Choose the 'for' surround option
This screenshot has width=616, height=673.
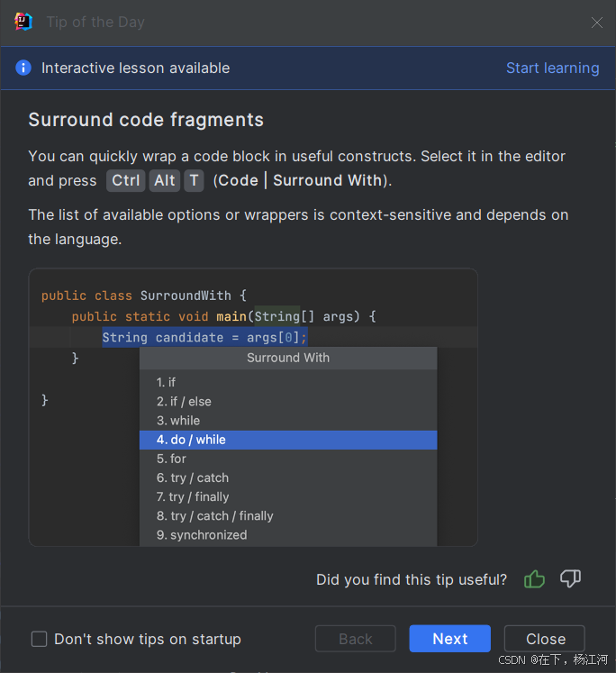coord(288,459)
